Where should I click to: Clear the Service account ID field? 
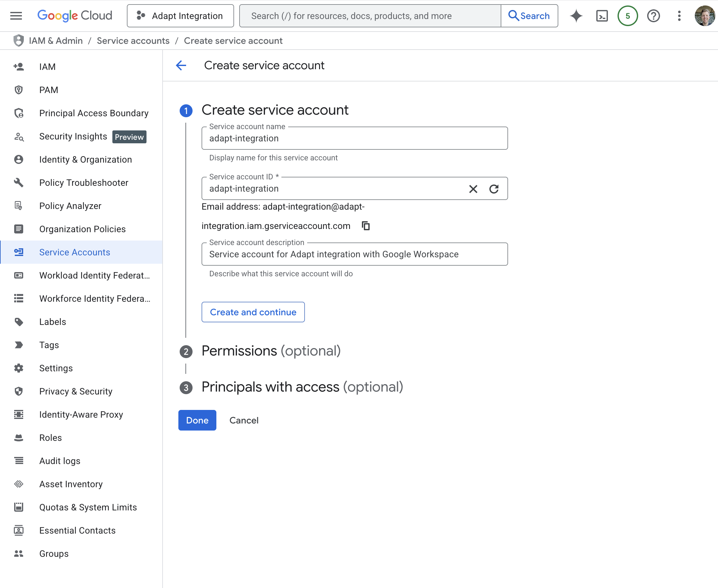pyautogui.click(x=473, y=189)
